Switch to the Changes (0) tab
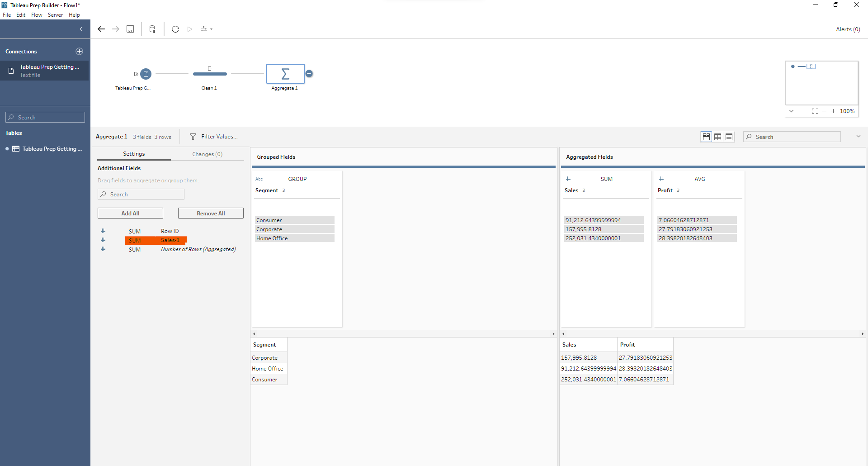This screenshot has height=466, width=868. (207, 154)
